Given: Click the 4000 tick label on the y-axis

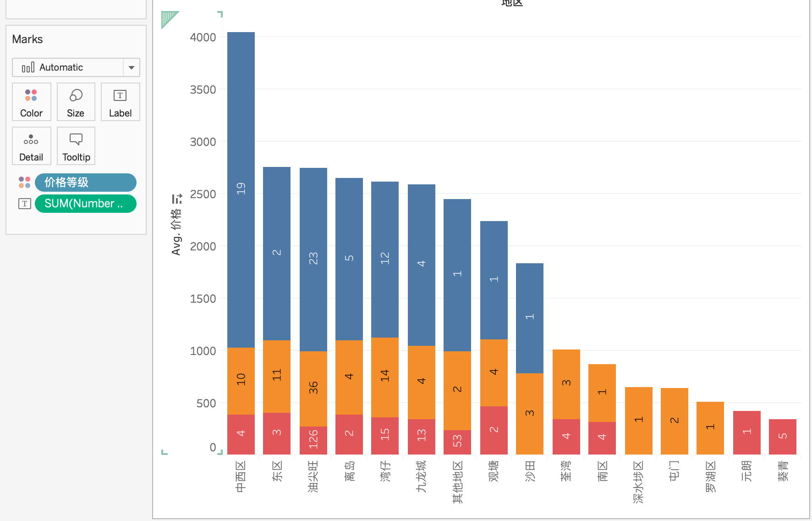Looking at the screenshot, I should coord(203,37).
